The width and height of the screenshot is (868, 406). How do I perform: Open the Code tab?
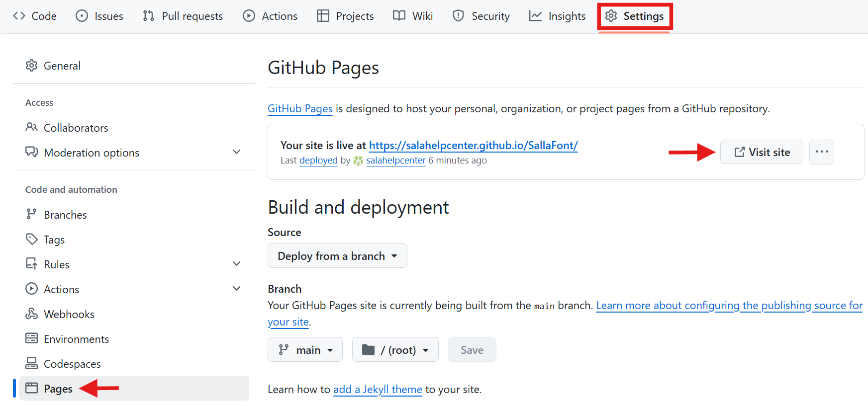(35, 16)
